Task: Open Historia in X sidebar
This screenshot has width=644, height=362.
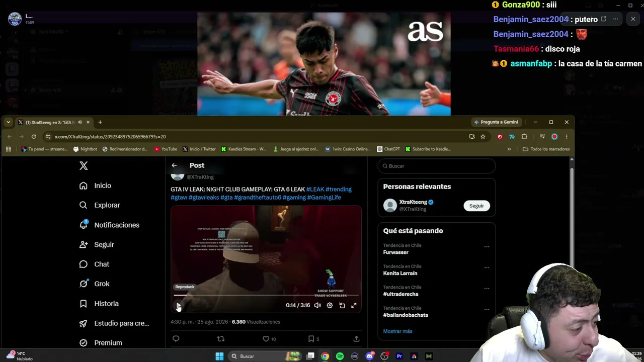Action: click(x=99, y=304)
